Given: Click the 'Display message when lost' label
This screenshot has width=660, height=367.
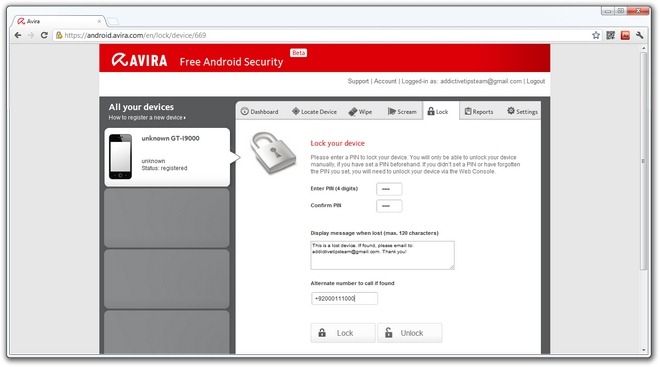Looking at the screenshot, I should [x=374, y=233].
